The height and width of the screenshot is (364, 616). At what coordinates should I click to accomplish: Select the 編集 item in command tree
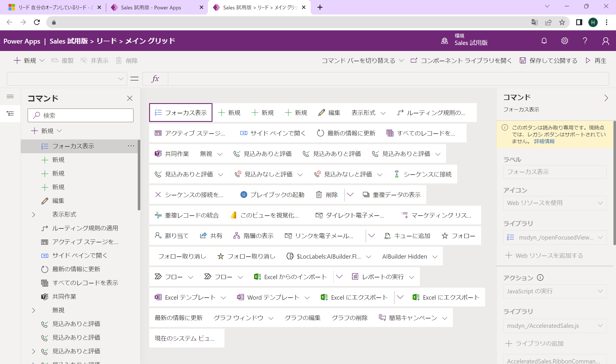point(58,201)
